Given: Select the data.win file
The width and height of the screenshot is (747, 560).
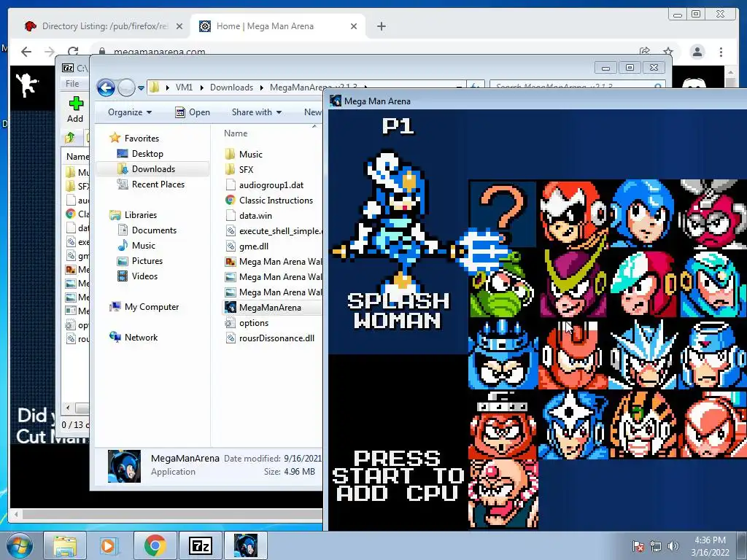Looking at the screenshot, I should 255,216.
